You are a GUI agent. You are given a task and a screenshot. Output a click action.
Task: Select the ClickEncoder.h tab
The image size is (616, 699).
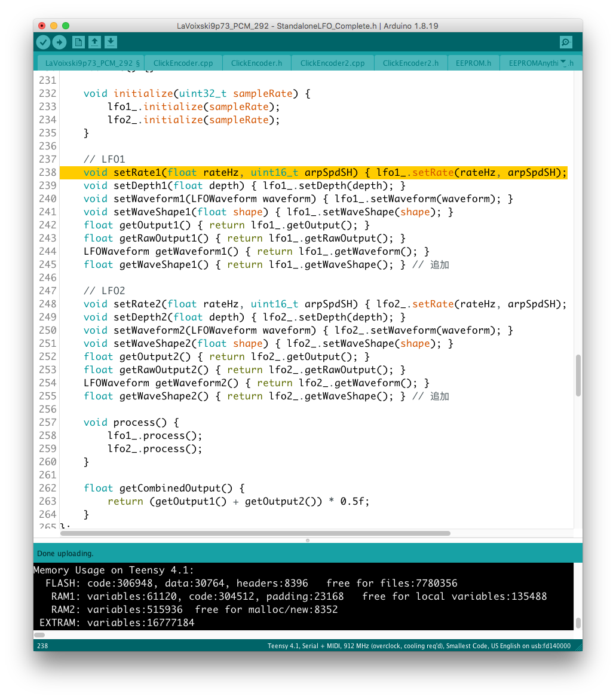click(256, 63)
